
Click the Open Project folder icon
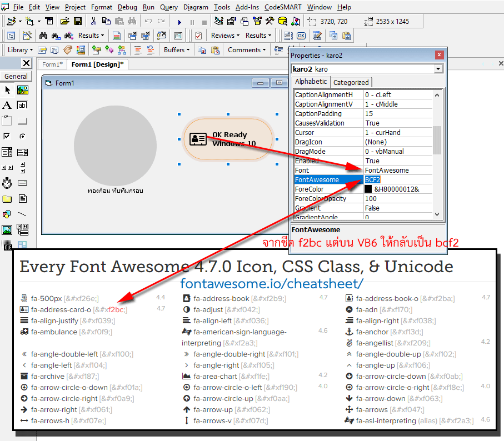coord(64,21)
